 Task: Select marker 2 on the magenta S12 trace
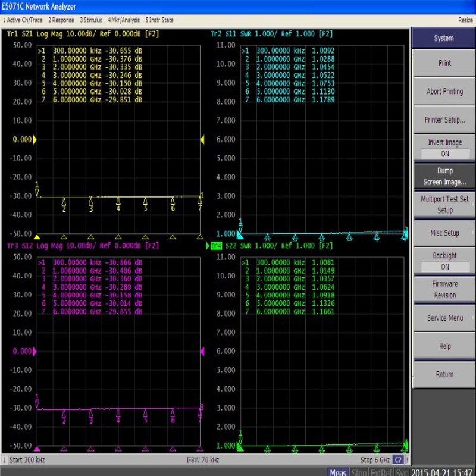coord(64,416)
